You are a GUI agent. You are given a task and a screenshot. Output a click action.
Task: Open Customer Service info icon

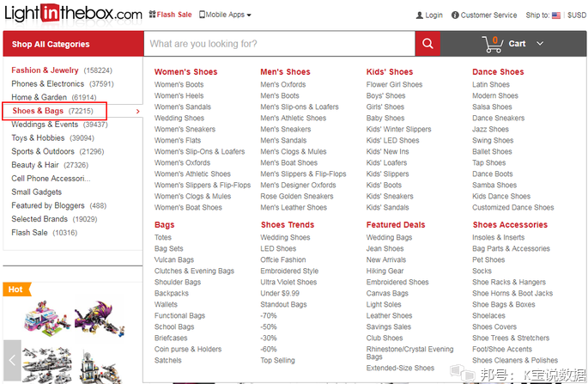(x=455, y=15)
